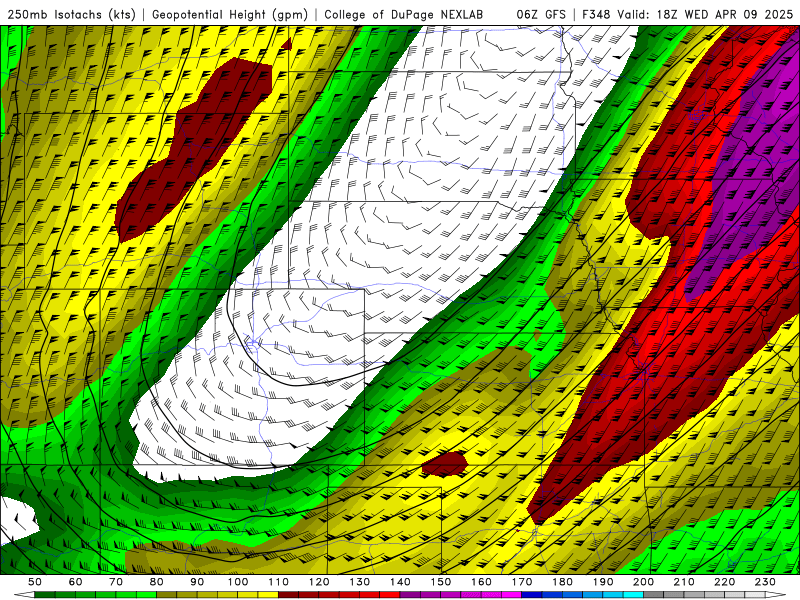The image size is (800, 600).
Task: Click the legend value "100"
Action: tap(238, 582)
